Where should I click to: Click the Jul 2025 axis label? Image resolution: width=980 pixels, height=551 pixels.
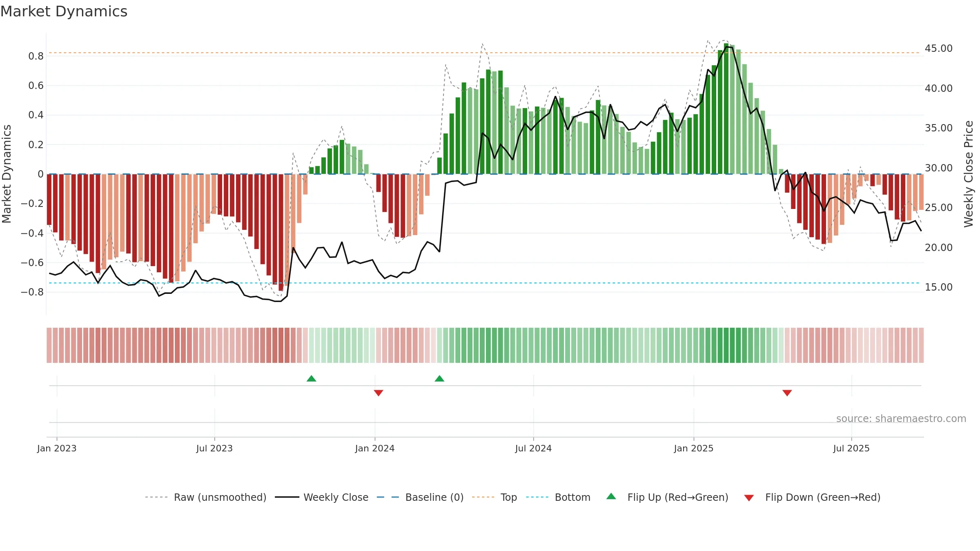click(x=851, y=448)
